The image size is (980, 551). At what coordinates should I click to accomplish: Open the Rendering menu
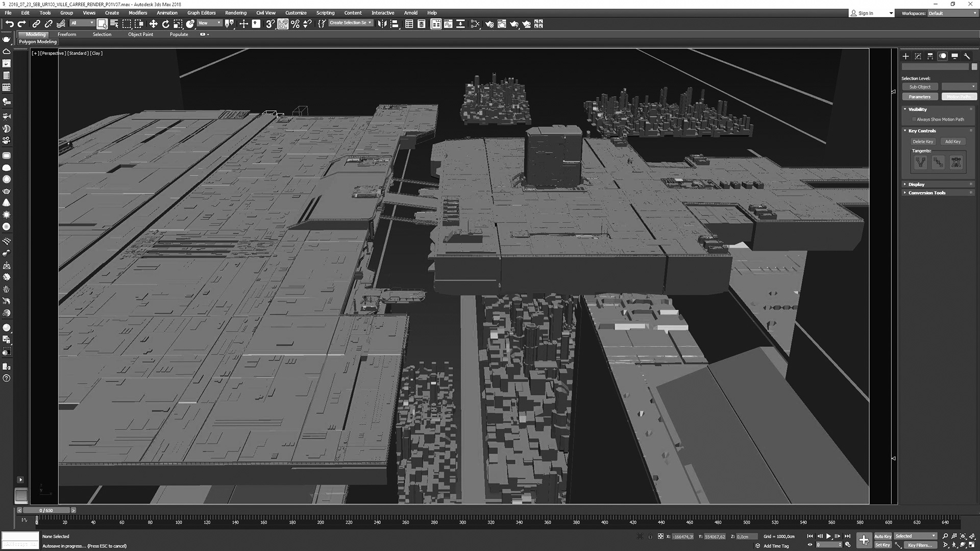pyautogui.click(x=235, y=13)
